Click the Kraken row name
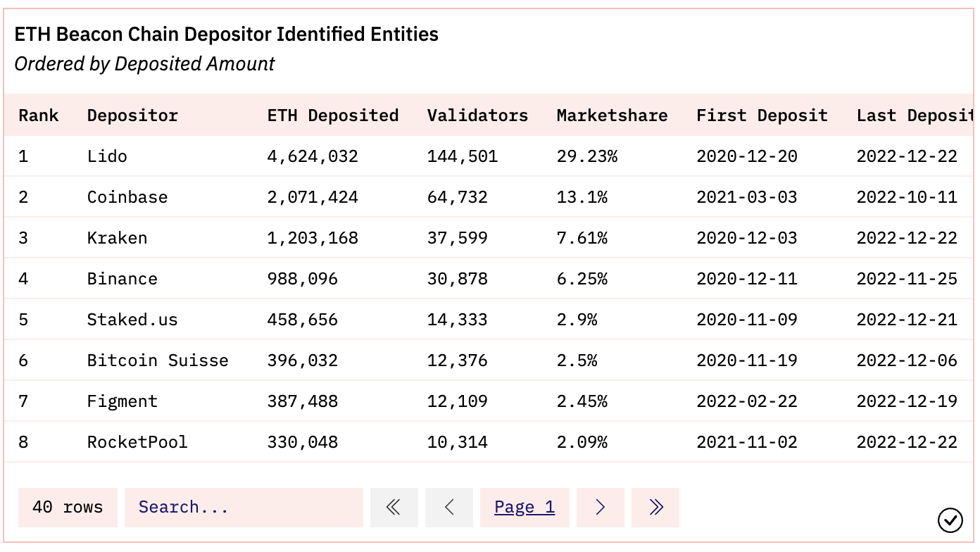 tap(117, 238)
